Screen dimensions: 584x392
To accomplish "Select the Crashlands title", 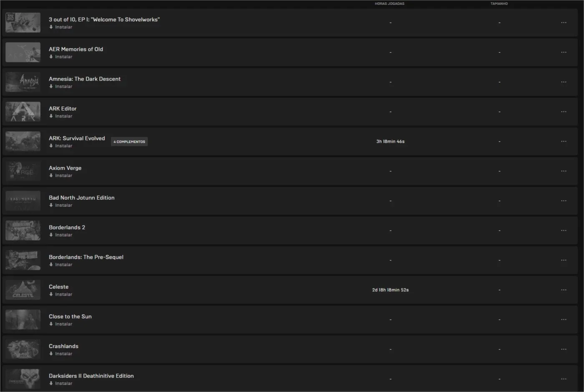I will point(63,346).
